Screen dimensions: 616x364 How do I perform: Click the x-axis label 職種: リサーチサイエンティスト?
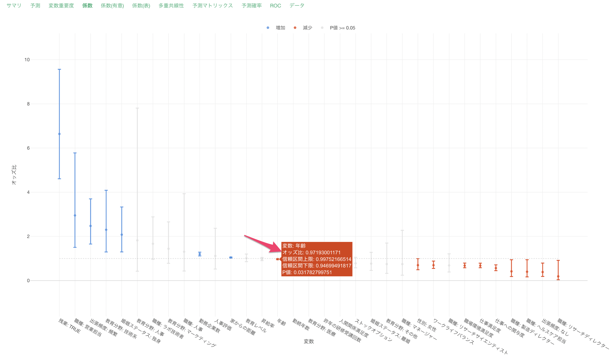click(x=478, y=336)
